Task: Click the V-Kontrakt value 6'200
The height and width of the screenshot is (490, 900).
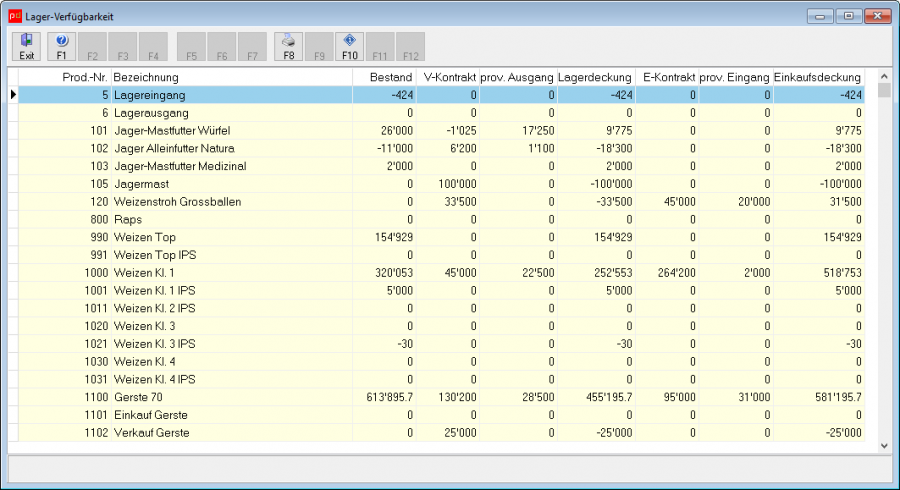Action: pyautogui.click(x=461, y=148)
